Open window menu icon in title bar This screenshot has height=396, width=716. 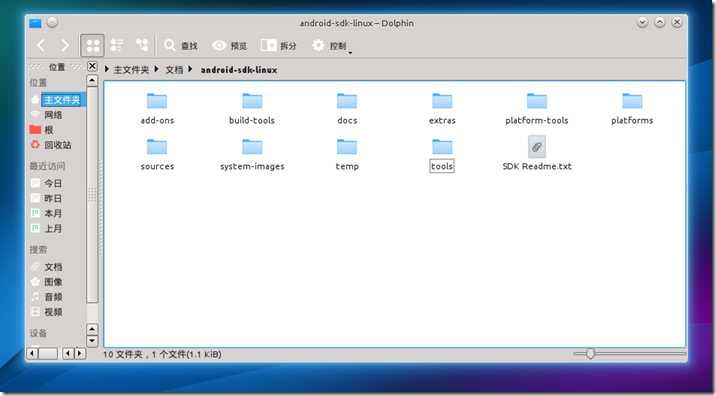click(x=36, y=23)
